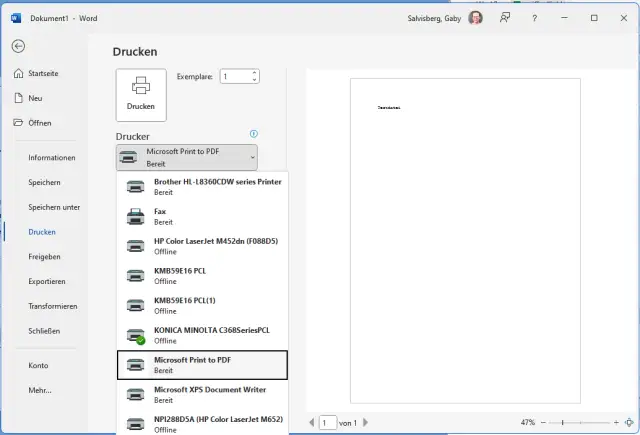Click the current page number field
640x435 pixels.
[x=328, y=423]
